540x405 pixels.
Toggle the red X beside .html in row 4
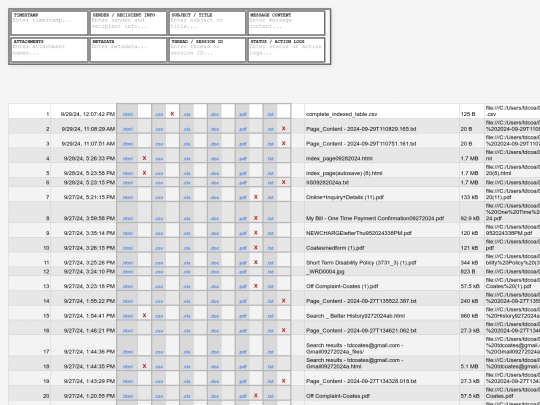pyautogui.click(x=144, y=158)
